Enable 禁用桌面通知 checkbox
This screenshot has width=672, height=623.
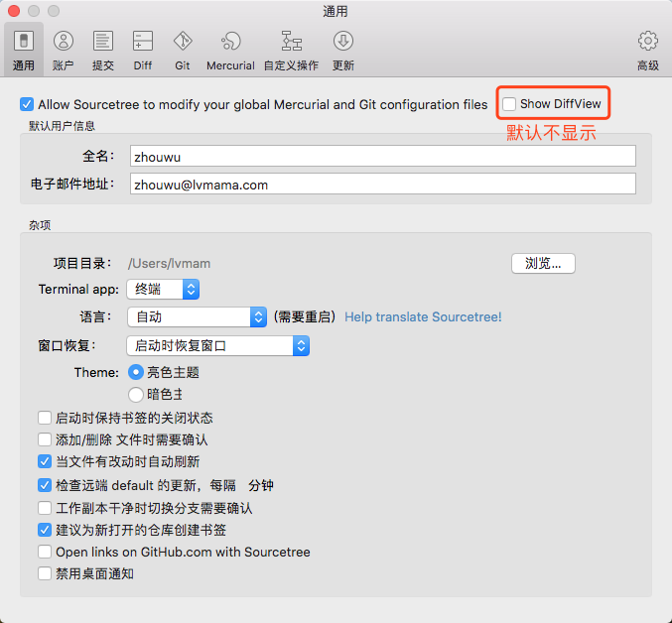[45, 573]
